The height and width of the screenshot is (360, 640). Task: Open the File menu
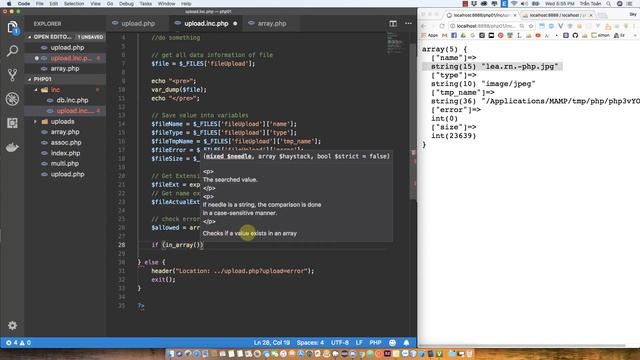40,3
